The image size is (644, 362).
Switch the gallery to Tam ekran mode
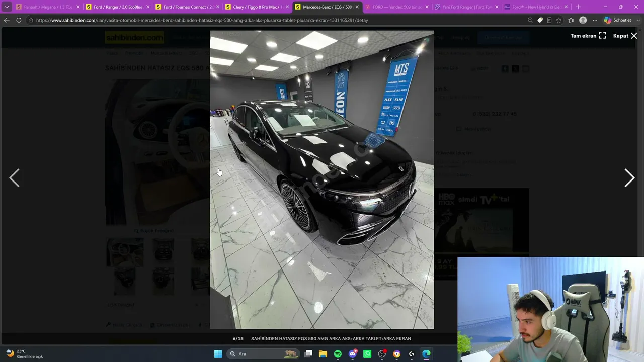588,36
